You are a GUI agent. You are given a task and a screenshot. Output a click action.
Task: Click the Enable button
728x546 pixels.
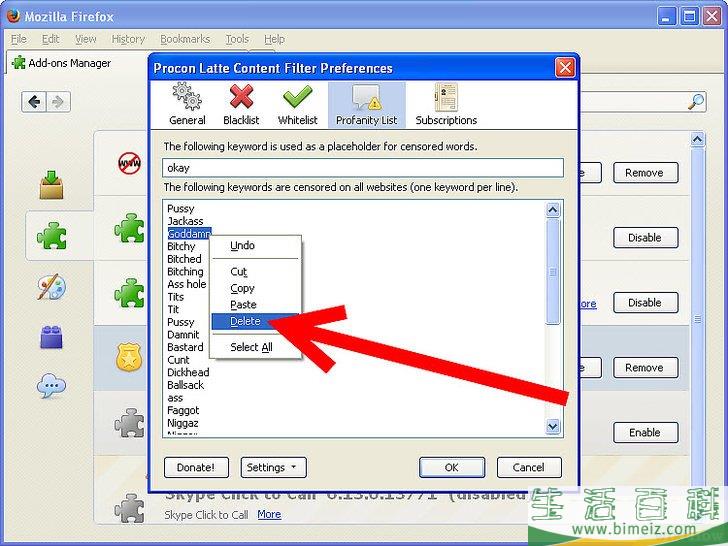click(645, 433)
